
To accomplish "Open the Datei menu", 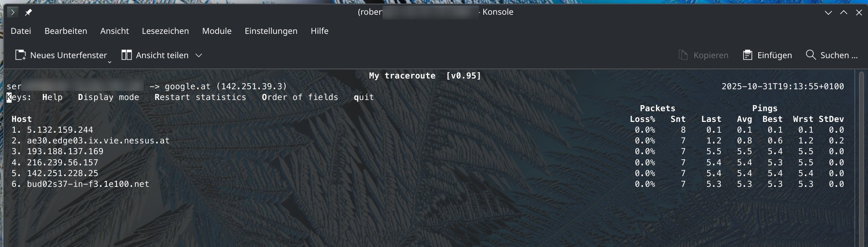I will point(21,31).
